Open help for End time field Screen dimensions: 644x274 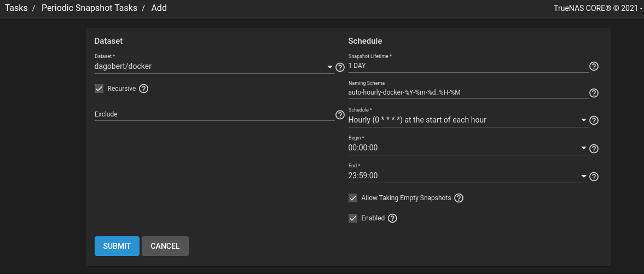point(594,177)
